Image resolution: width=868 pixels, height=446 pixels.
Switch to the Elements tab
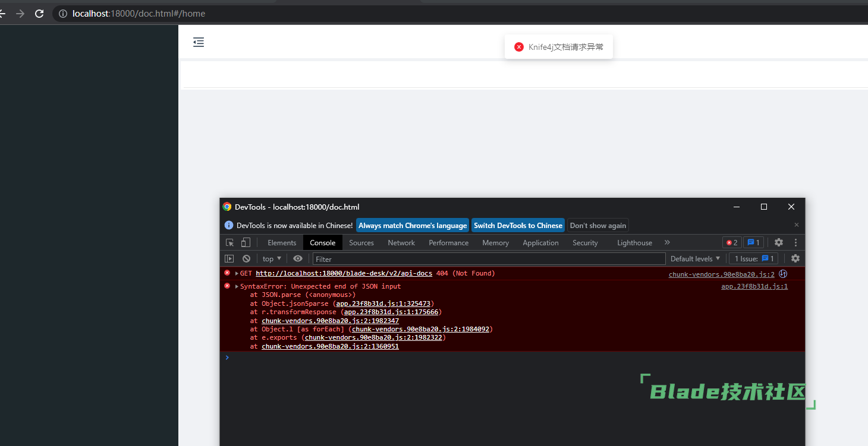pyautogui.click(x=282, y=242)
